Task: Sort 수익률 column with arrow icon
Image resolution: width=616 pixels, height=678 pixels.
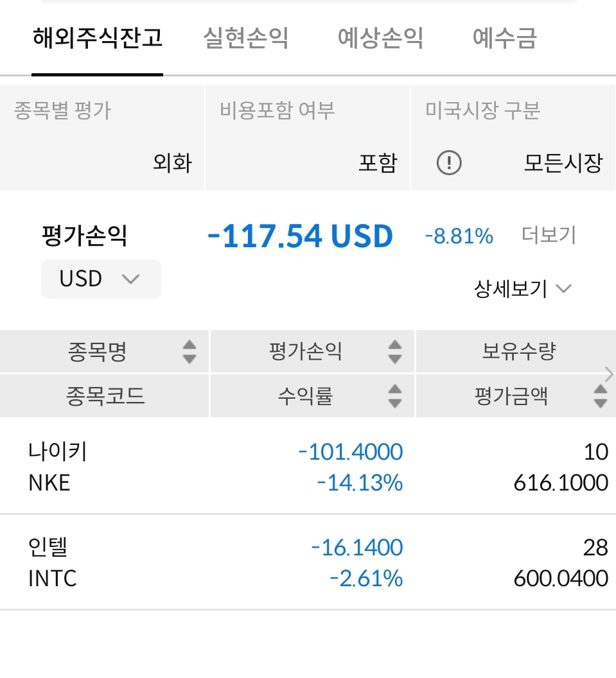Action: [395, 396]
